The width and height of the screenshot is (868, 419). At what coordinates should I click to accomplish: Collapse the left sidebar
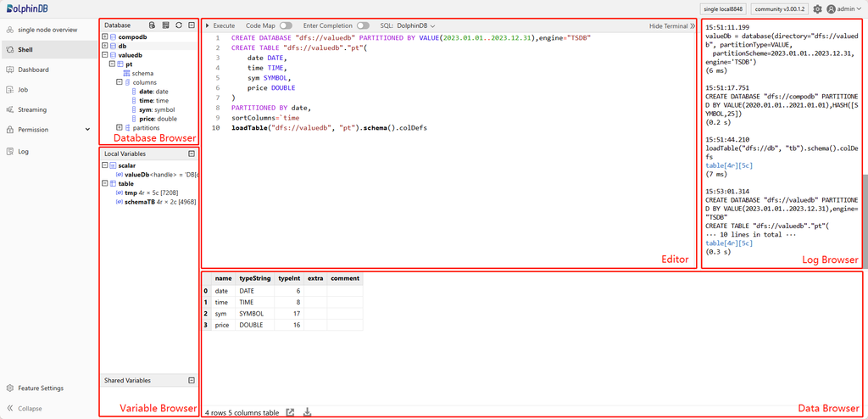click(x=30, y=408)
